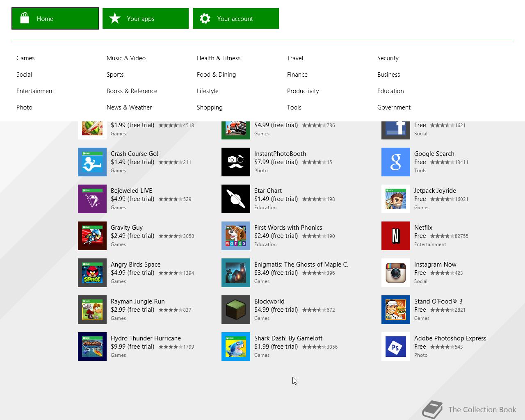The image size is (525, 420).
Task: Browse Health & Fitness category
Action: point(219,58)
